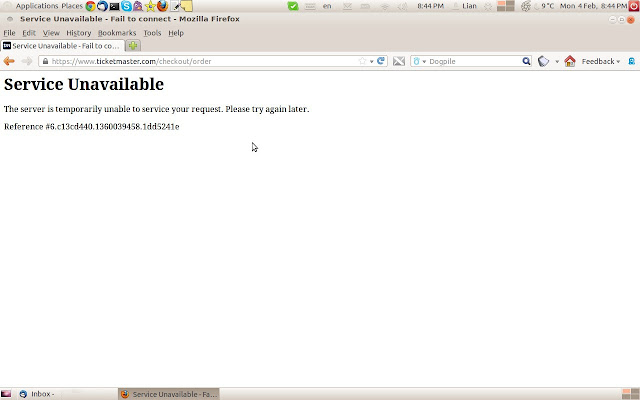
Task: Select the Service Unavailable tab
Action: [62, 46]
